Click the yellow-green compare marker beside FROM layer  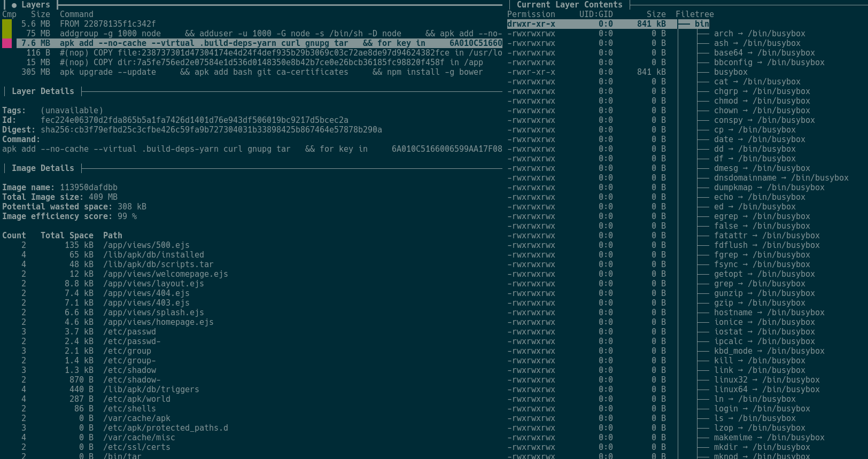point(7,25)
